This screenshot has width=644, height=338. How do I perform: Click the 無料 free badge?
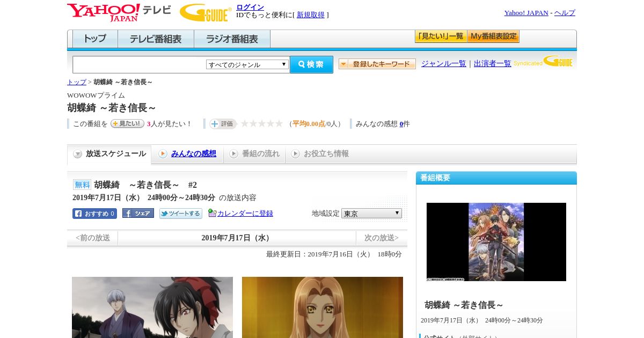(x=82, y=185)
